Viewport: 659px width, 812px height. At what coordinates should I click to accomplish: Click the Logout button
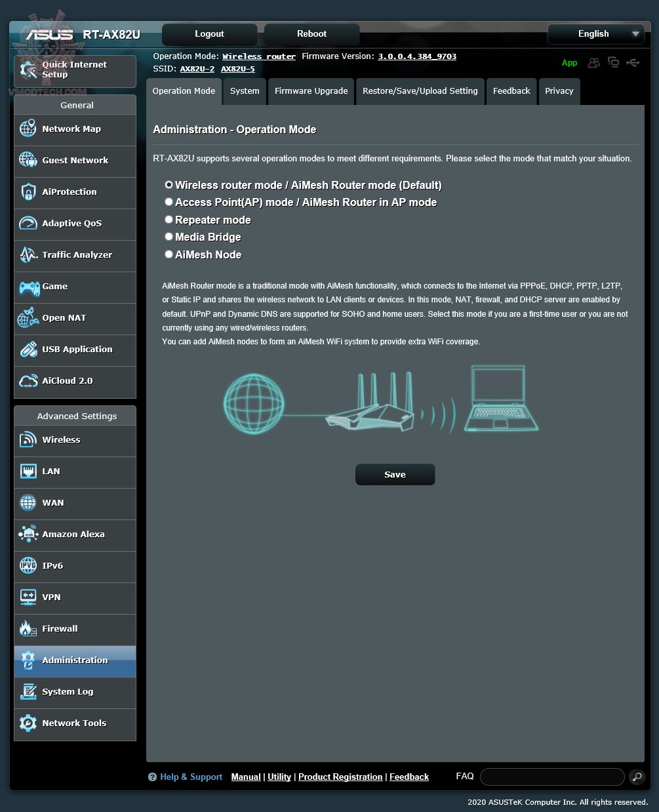click(209, 34)
